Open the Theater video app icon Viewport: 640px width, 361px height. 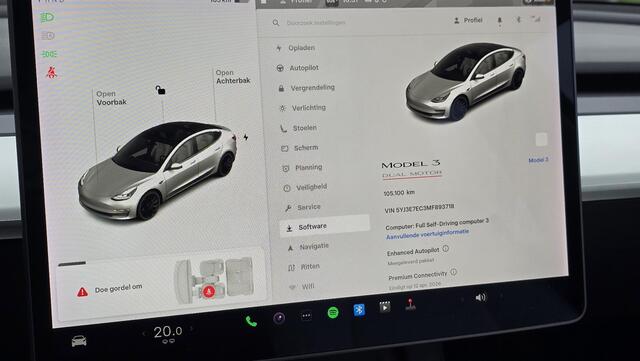(x=384, y=307)
